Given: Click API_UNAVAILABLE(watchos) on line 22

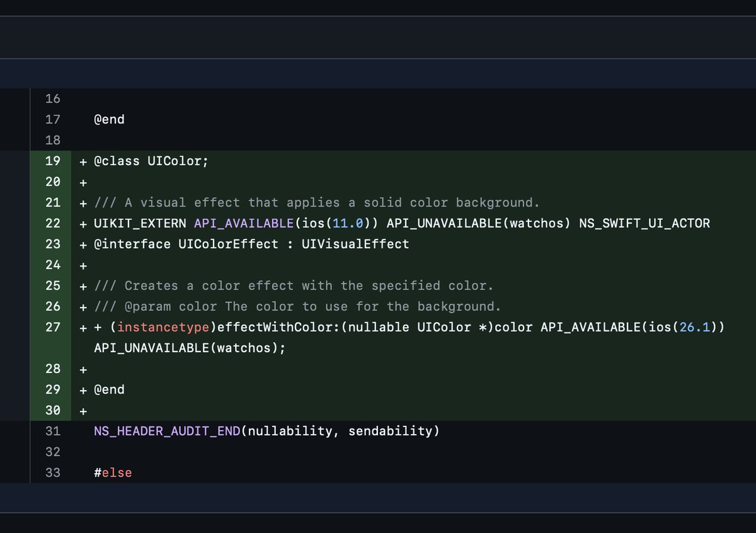Looking at the screenshot, I should point(479,224).
